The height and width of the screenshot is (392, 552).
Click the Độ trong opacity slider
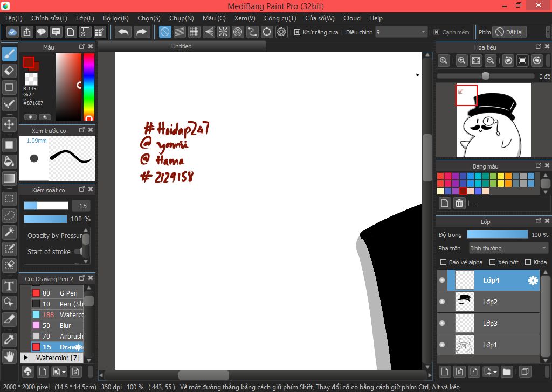pos(497,235)
